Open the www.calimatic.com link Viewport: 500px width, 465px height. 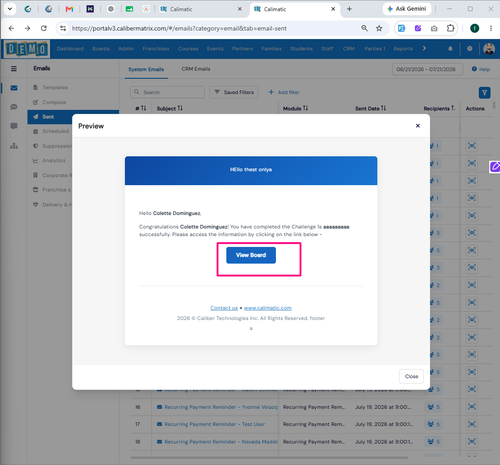pyautogui.click(x=268, y=308)
